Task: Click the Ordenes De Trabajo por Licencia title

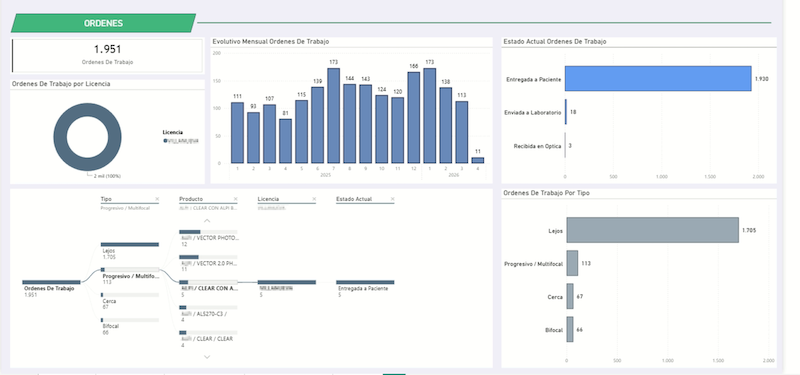Action: click(x=61, y=84)
